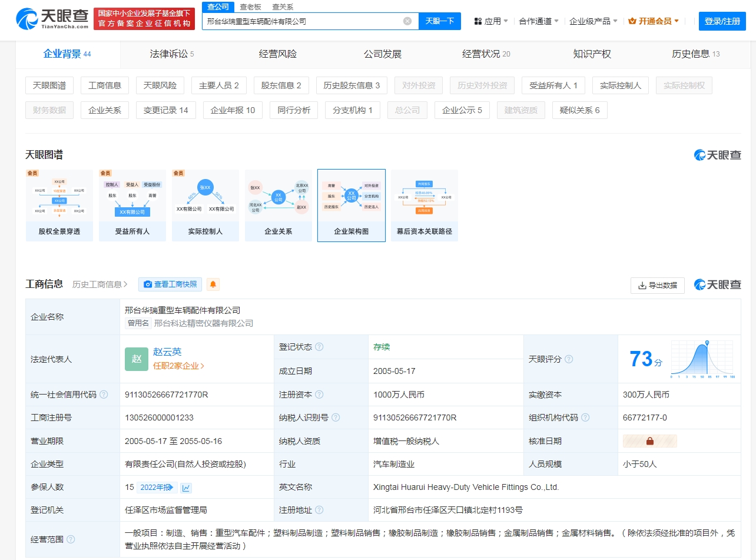756x560 pixels.
Task: Open the 受益所有人 graph thumbnail
Action: coord(132,206)
